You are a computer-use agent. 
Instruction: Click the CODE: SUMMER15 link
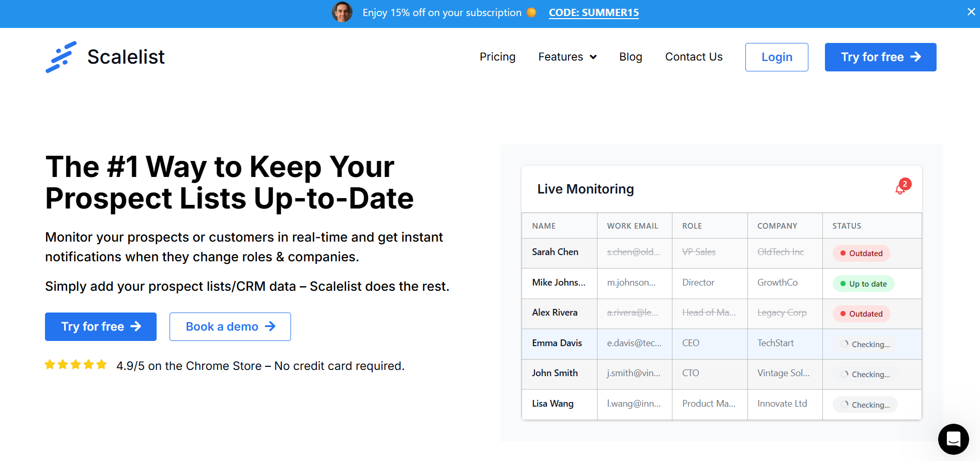593,12
